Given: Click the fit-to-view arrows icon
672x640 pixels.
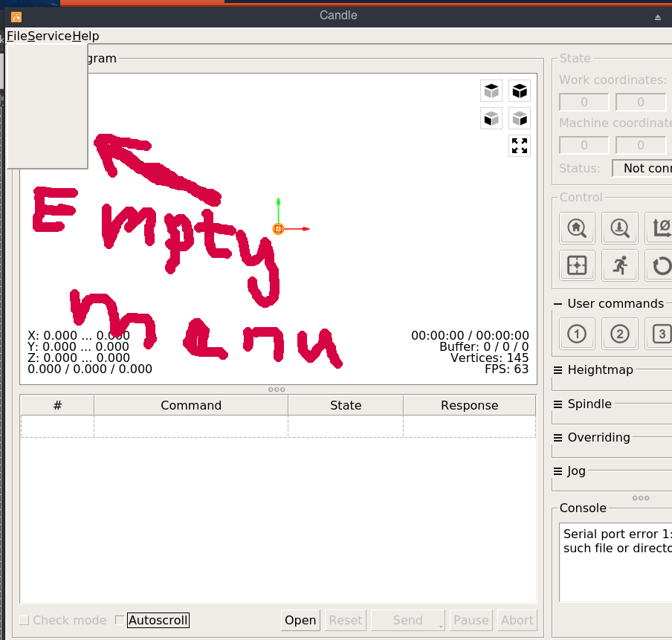Looking at the screenshot, I should 520,146.
